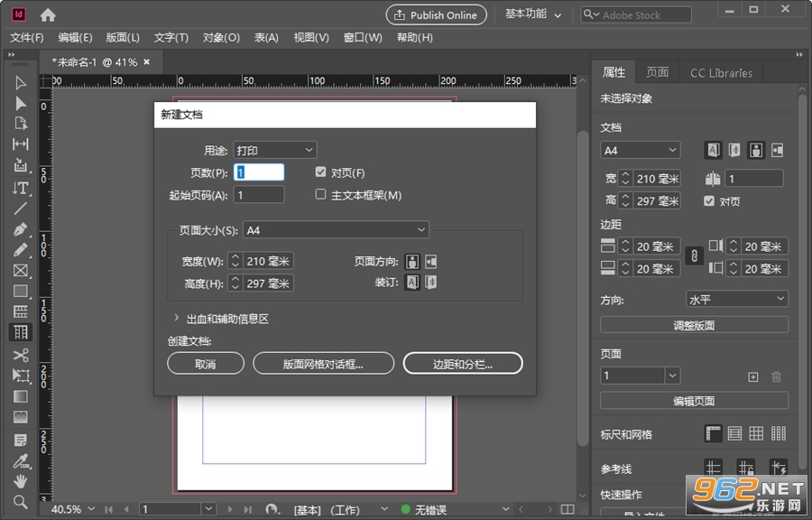The image size is (812, 520).
Task: Open the 基本功能 workspace switcher
Action: [533, 14]
